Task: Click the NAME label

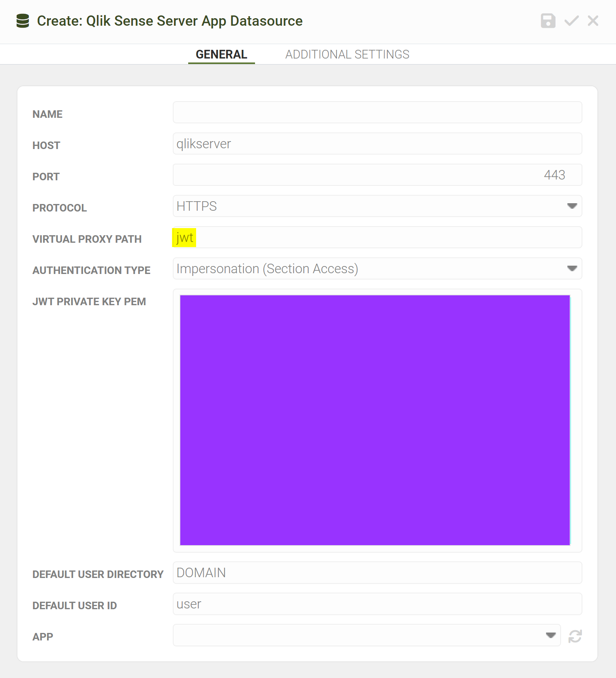Action: click(47, 114)
